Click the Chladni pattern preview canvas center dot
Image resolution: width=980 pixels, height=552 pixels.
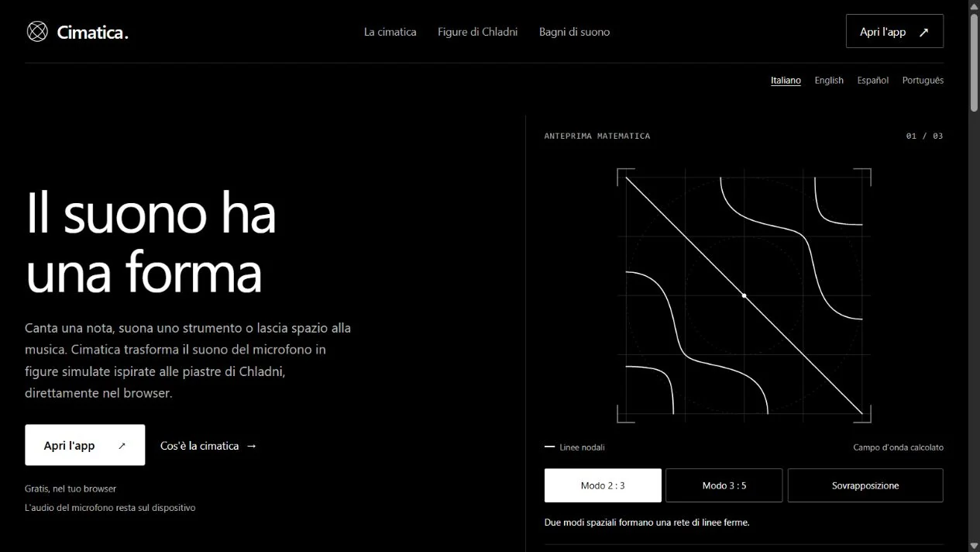744,295
